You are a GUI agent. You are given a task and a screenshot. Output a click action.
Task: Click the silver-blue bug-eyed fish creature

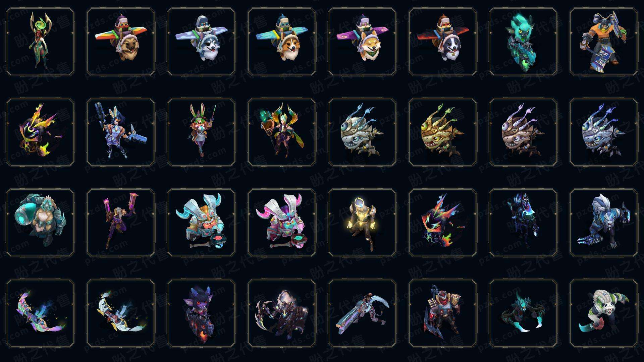tap(604, 132)
